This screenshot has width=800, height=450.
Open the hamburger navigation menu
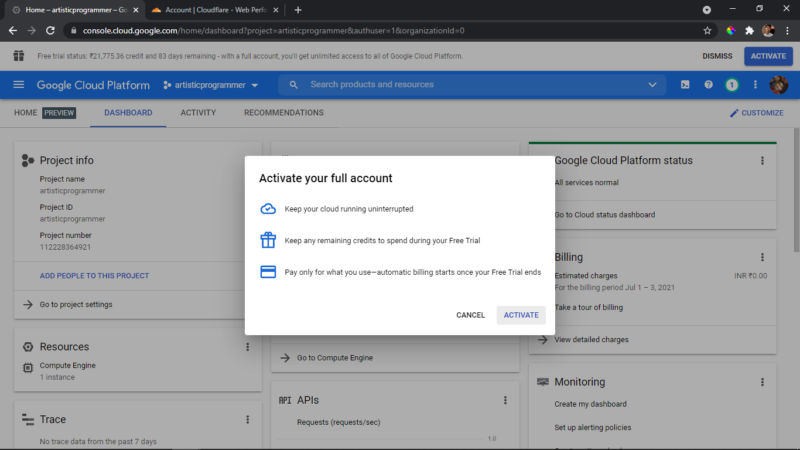click(x=18, y=85)
